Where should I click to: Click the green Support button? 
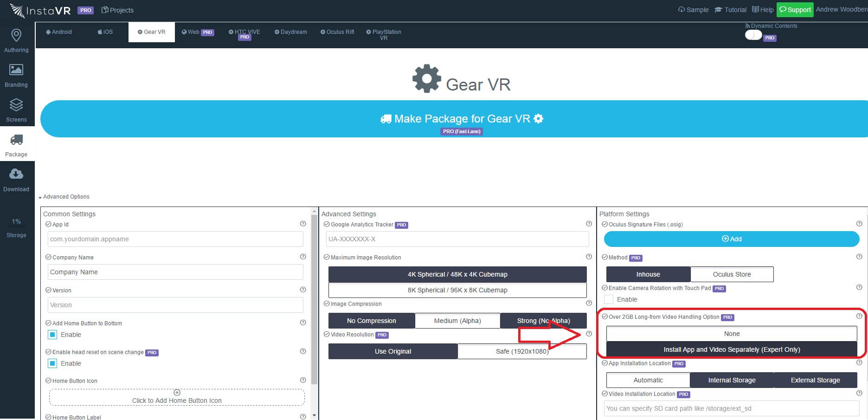click(x=795, y=10)
